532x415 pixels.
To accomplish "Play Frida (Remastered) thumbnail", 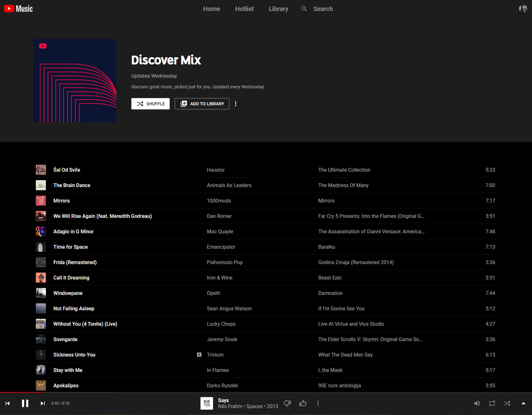I will (x=41, y=262).
